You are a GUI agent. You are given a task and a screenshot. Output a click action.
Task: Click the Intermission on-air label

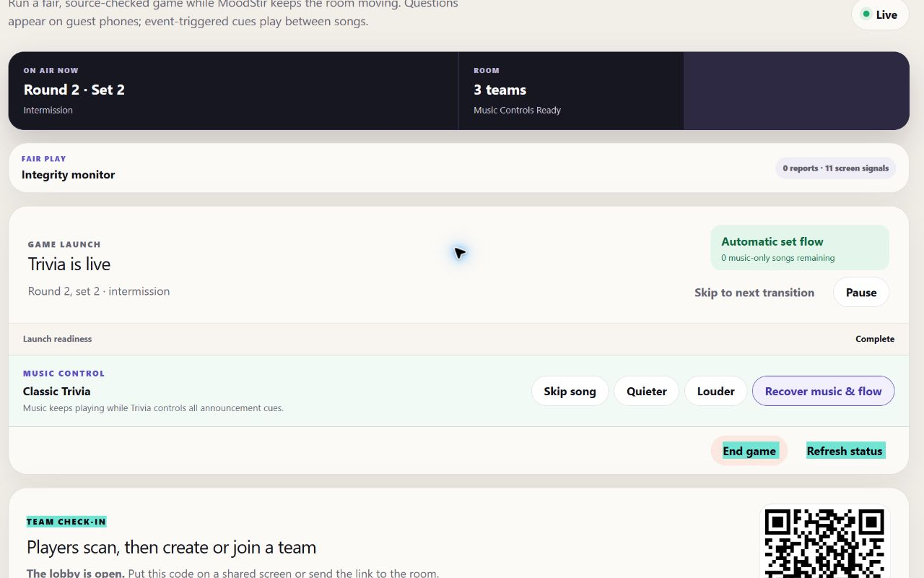click(48, 110)
